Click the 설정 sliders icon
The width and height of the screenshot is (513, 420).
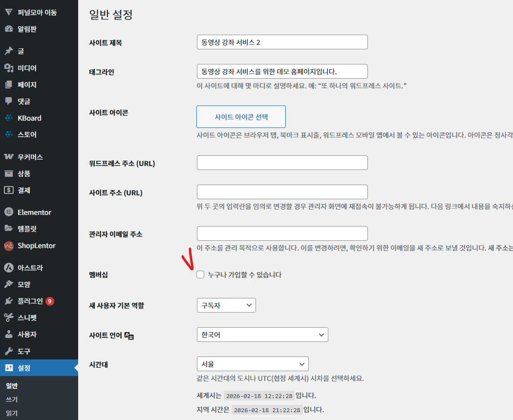point(9,368)
